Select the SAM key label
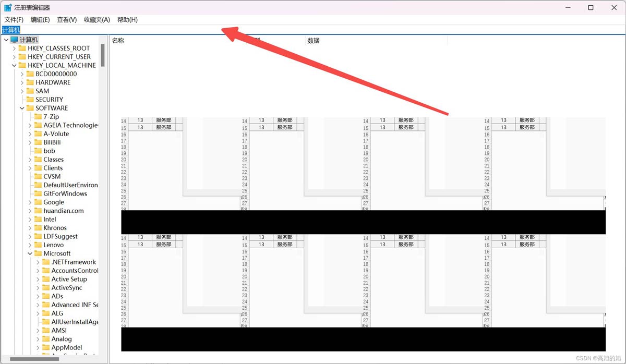The height and width of the screenshot is (364, 626). (42, 91)
